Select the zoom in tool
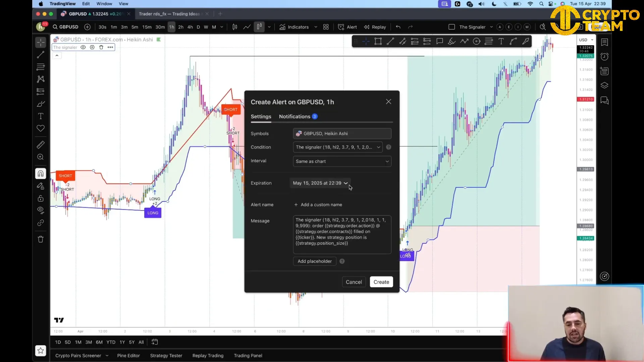Screen dimensions: 644x362 pyautogui.click(x=41, y=157)
